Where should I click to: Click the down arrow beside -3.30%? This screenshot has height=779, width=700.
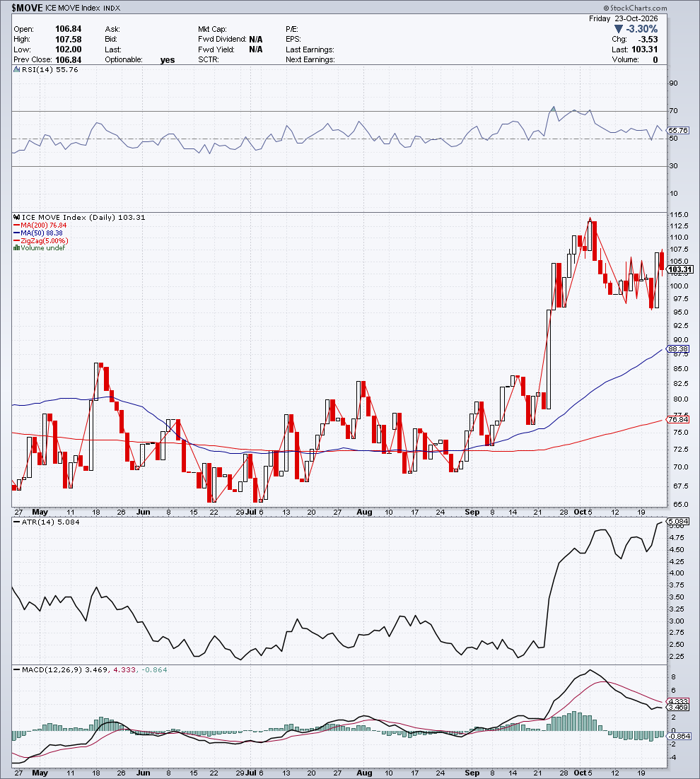[x=619, y=29]
